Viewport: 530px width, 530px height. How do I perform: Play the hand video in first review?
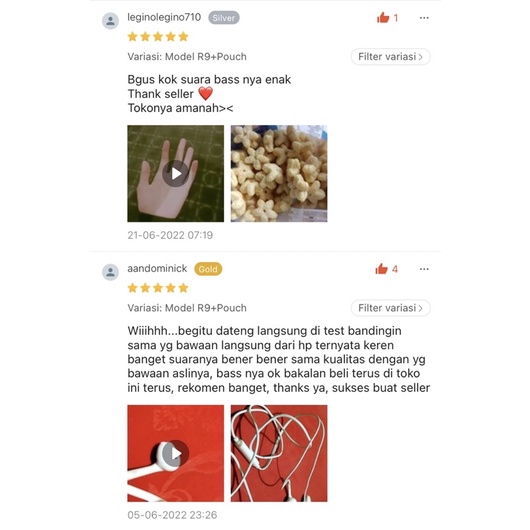(x=175, y=173)
